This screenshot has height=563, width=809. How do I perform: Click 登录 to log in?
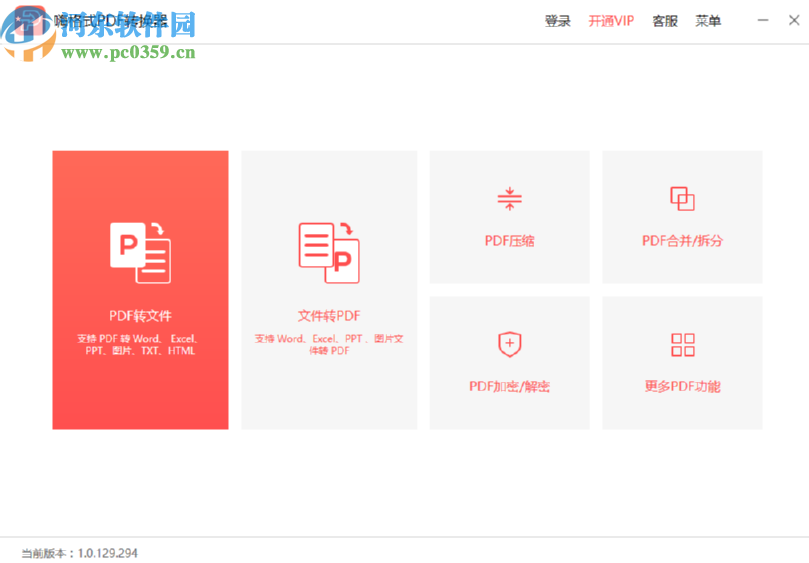click(x=558, y=21)
